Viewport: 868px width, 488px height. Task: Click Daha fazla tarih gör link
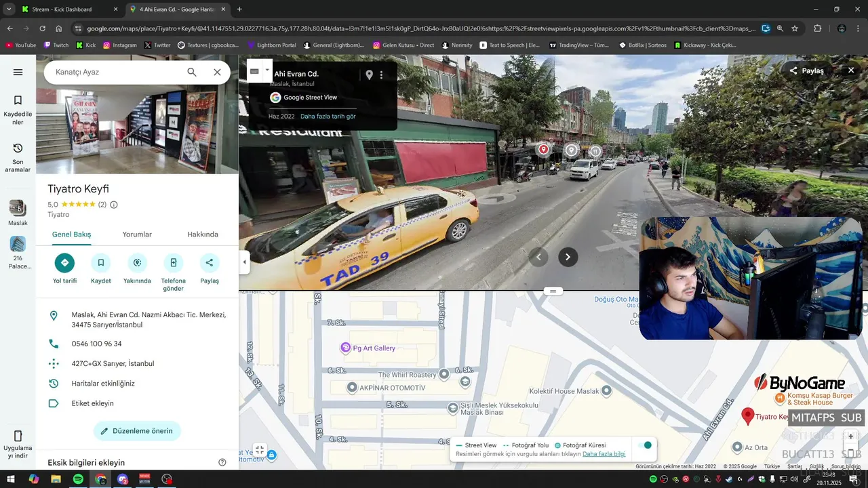[x=328, y=117]
